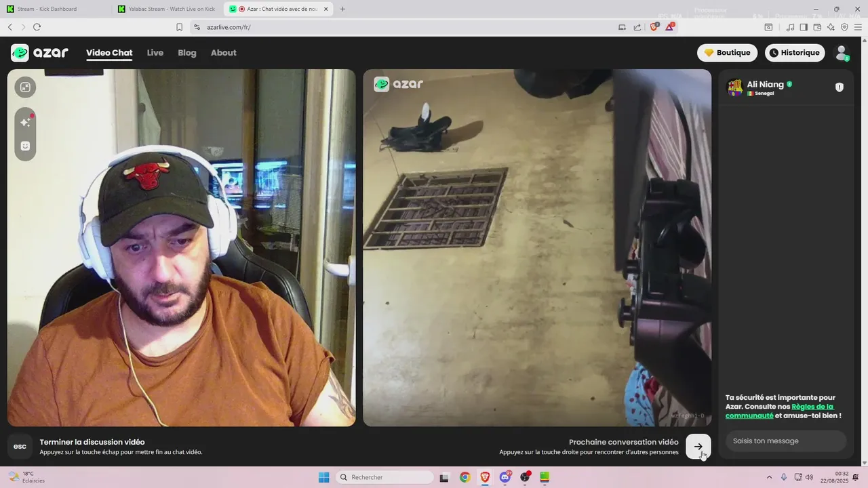Open the volume tray icon

(809, 477)
